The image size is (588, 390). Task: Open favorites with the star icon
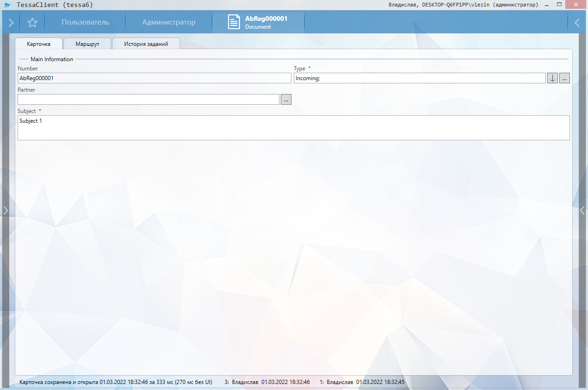pos(32,22)
